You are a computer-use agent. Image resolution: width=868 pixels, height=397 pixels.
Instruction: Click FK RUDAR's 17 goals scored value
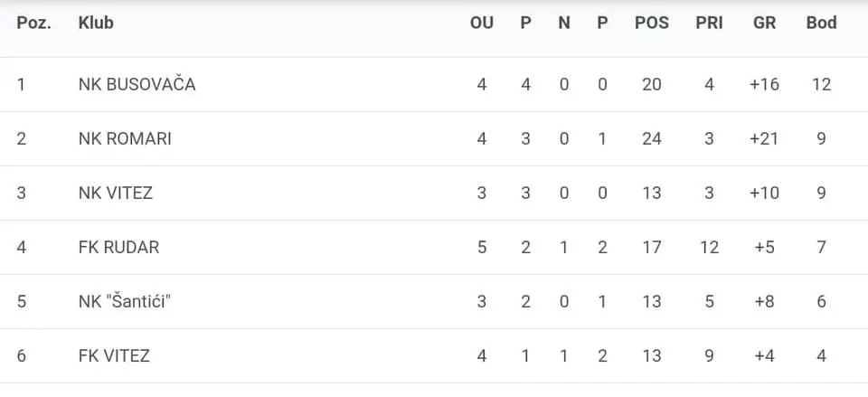652,247
